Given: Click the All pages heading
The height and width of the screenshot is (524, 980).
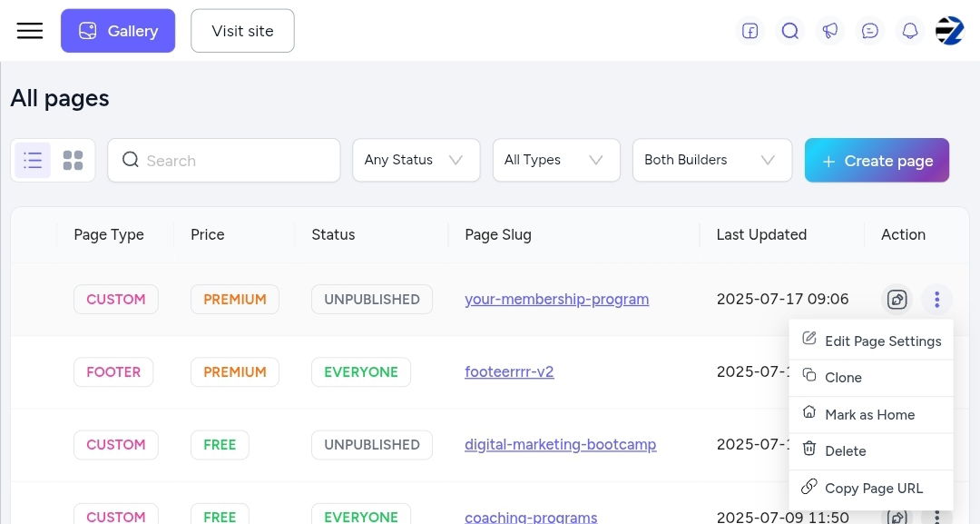Looking at the screenshot, I should 60,98.
